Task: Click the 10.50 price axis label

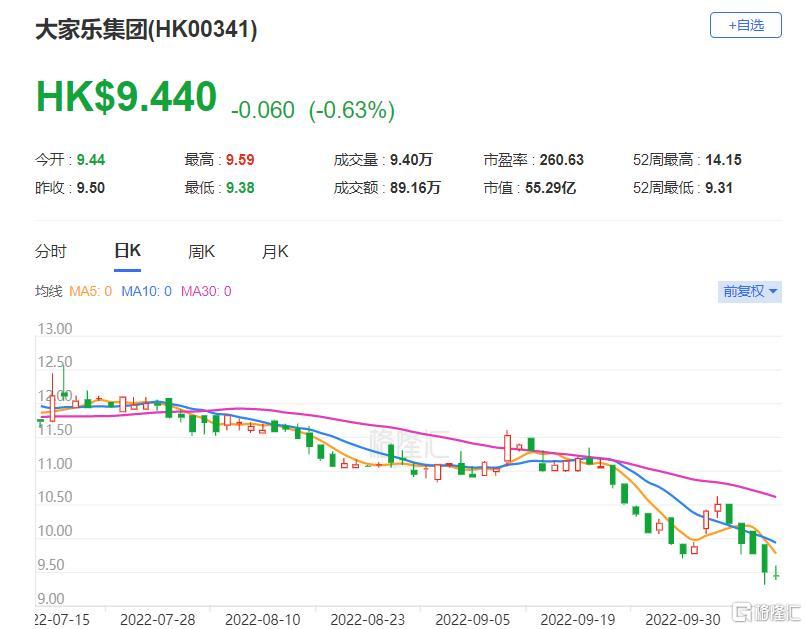Action: click(x=55, y=497)
